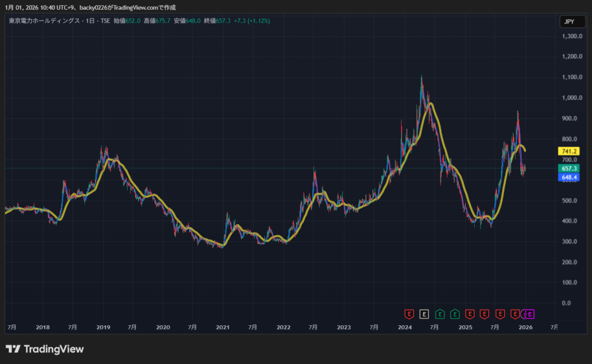This screenshot has height=364, width=592.
Task: Click the gray earnings marker
Action: pyautogui.click(x=424, y=314)
